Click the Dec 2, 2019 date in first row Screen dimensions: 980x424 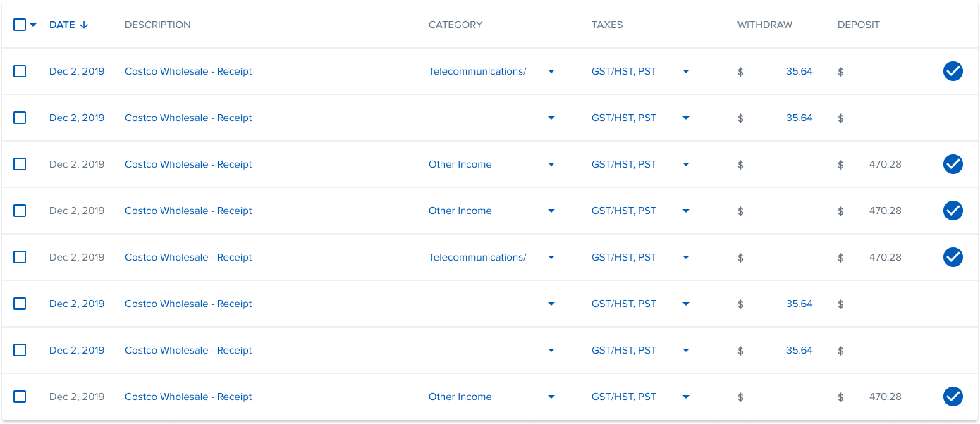77,71
